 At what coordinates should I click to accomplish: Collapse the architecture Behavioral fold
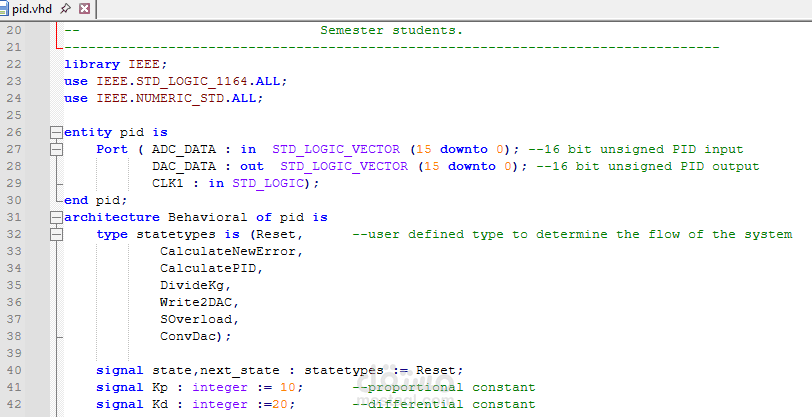[x=56, y=218]
